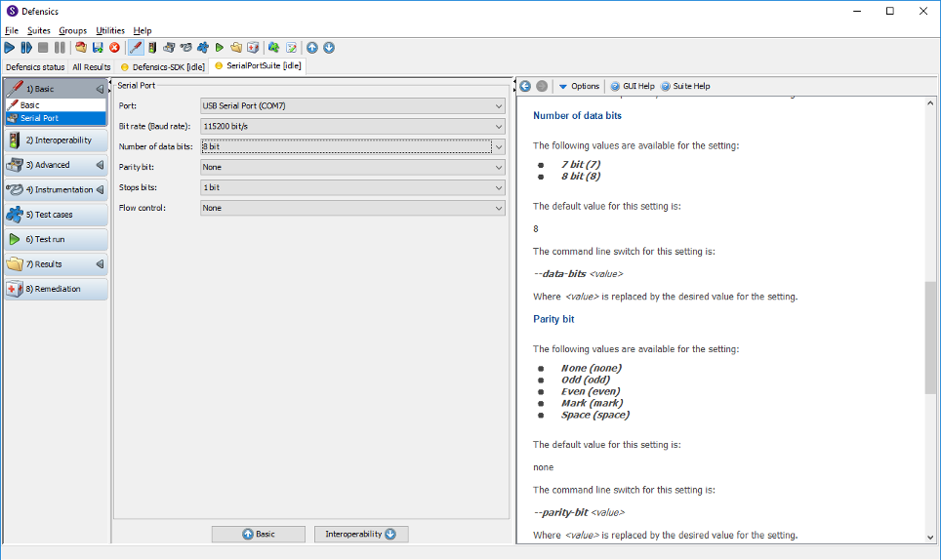
Task: Click the blue up arrow toolbar icon
Action: [x=311, y=47]
